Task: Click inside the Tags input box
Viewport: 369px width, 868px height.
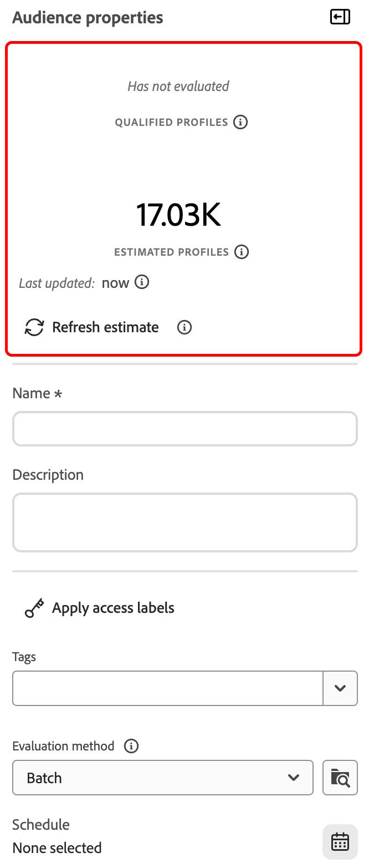Action: 168,688
